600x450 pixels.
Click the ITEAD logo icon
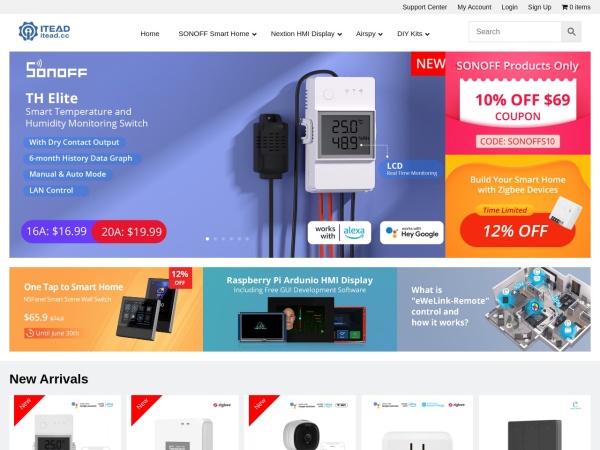coord(28,31)
